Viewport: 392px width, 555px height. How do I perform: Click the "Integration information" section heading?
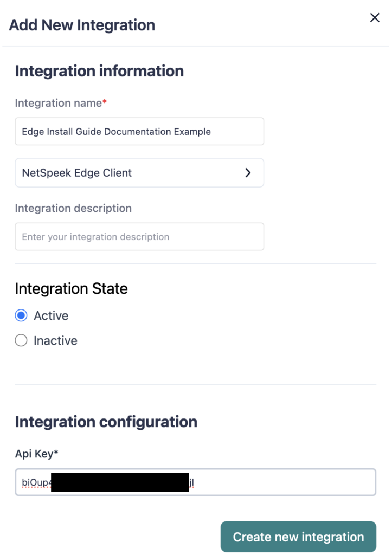pyautogui.click(x=99, y=71)
